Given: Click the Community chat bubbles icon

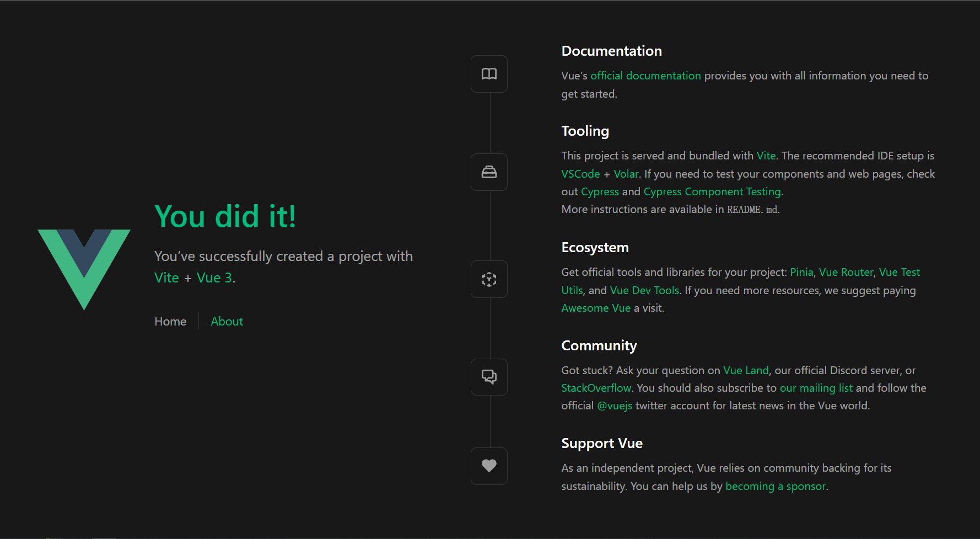Looking at the screenshot, I should (489, 377).
